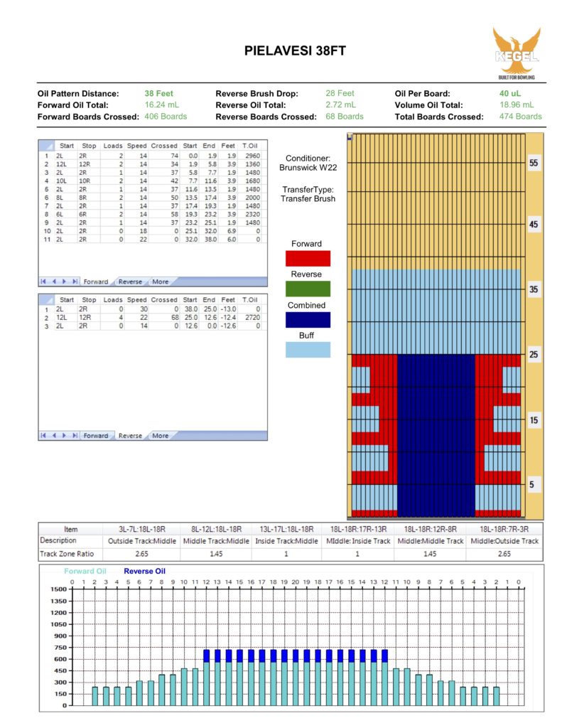Screen dimensions: 562x728
Task: Click the '2.72 mL' reverse oil total
Action: tap(340, 105)
